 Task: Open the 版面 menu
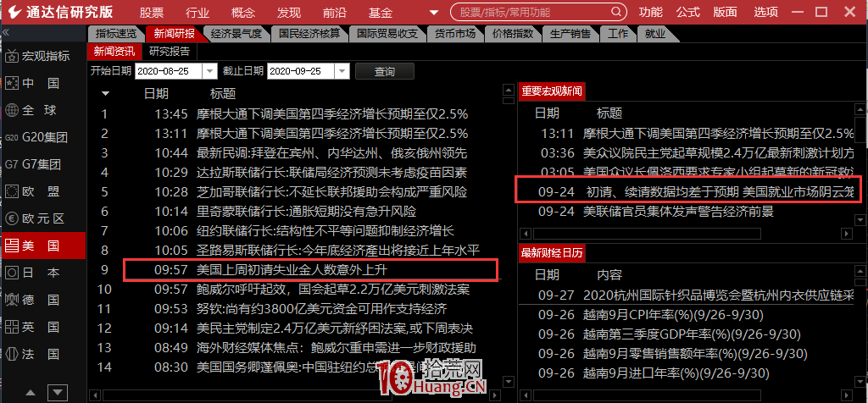726,12
